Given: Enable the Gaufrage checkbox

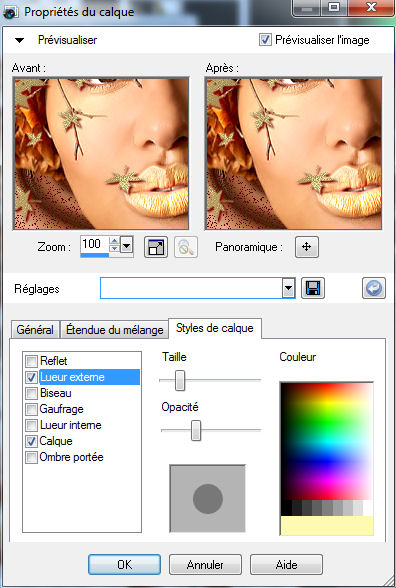Looking at the screenshot, I should [x=32, y=410].
